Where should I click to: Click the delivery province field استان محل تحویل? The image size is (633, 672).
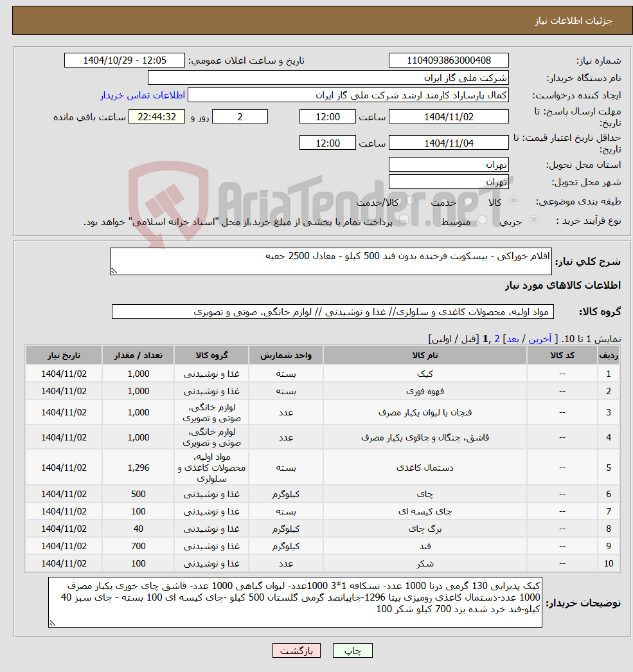tap(449, 165)
